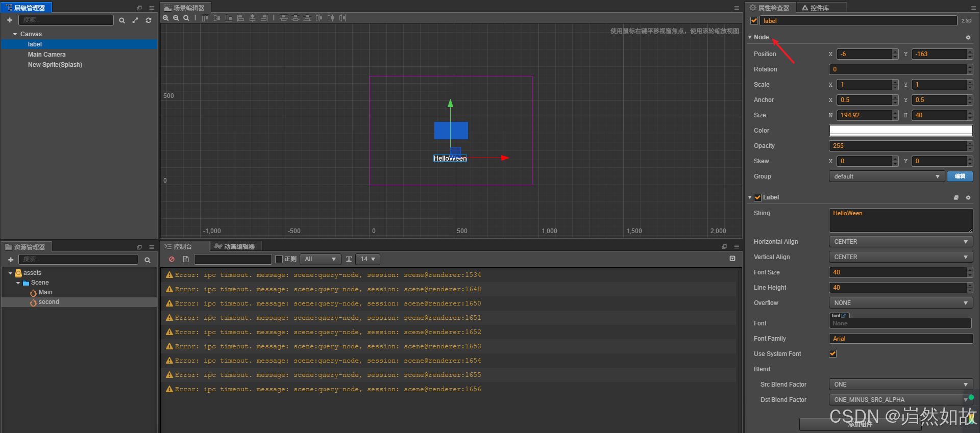Distribute nodes by horizontal centers

pos(331,18)
